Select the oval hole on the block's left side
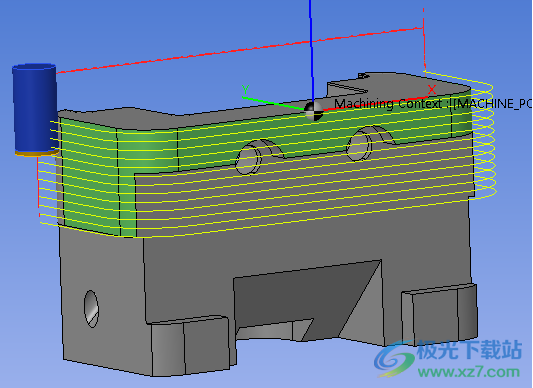Viewport: 533px width, 388px height. (91, 309)
